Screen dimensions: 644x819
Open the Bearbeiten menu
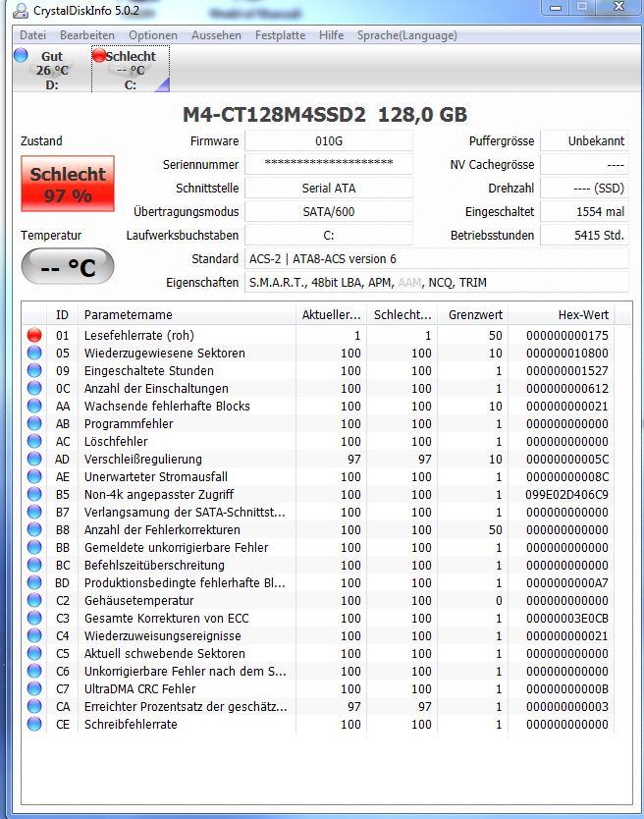click(x=87, y=35)
